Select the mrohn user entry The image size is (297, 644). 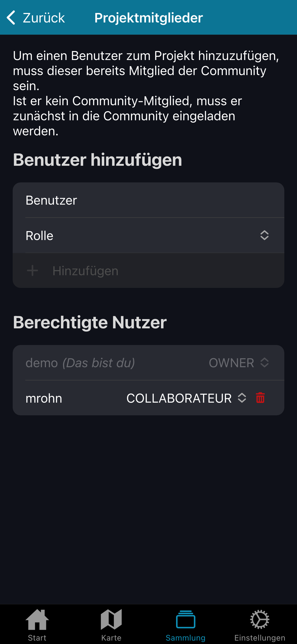point(44,398)
